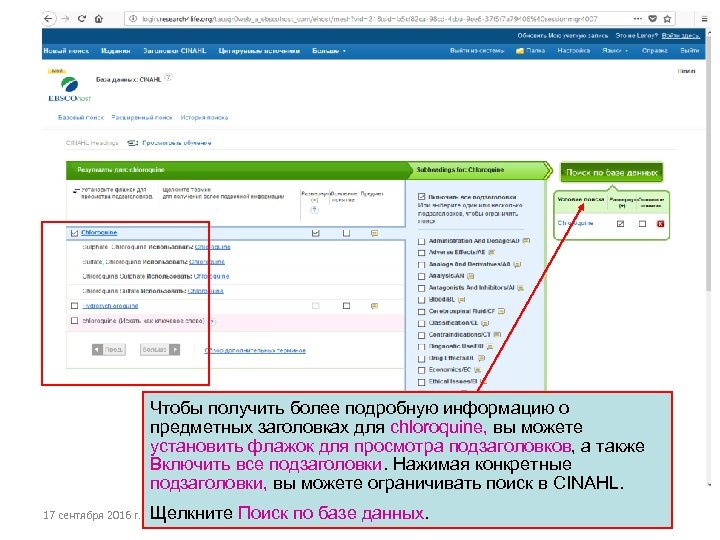Go back with the browser back arrow
Viewport: 720px width, 540px height.
pyautogui.click(x=48, y=19)
